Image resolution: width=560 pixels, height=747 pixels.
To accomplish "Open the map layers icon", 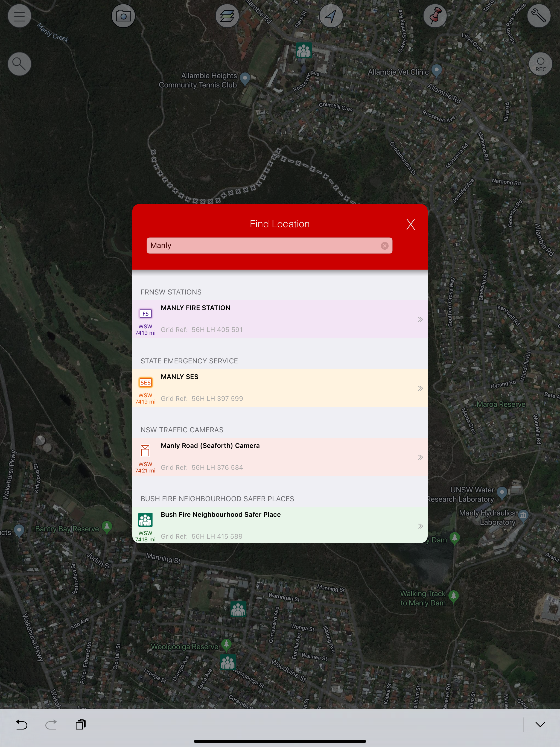I will click(x=227, y=16).
